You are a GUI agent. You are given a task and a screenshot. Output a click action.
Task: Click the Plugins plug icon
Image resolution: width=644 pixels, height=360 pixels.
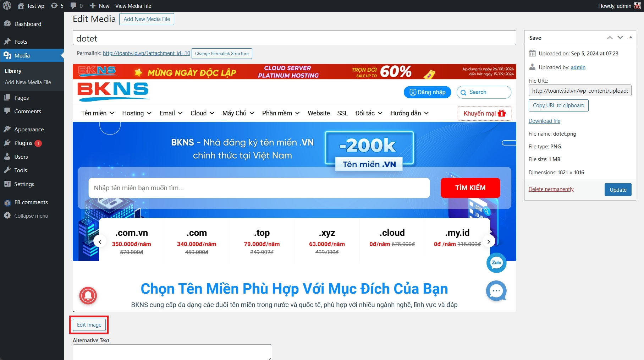coord(7,143)
